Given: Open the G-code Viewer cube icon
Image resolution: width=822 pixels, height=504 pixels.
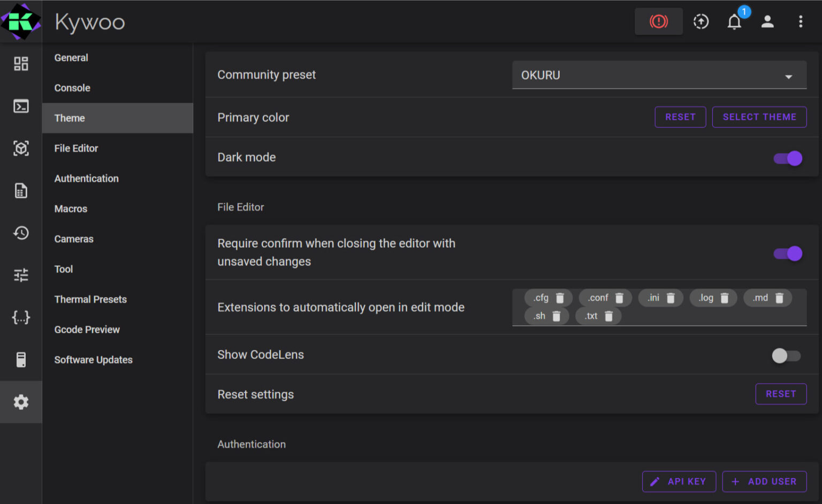Looking at the screenshot, I should pyautogui.click(x=21, y=148).
